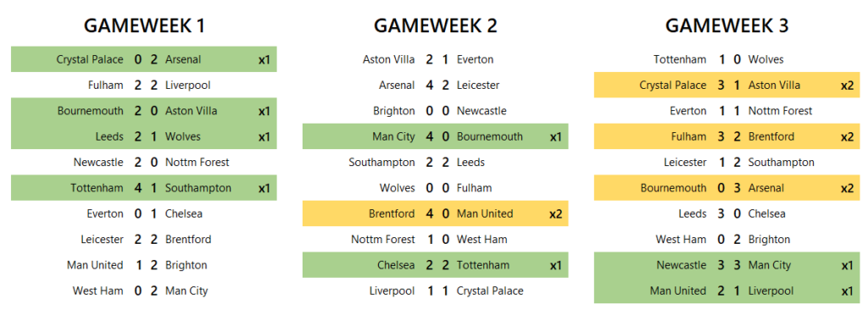Click the GAMEWEEK 3 heading

click(726, 25)
